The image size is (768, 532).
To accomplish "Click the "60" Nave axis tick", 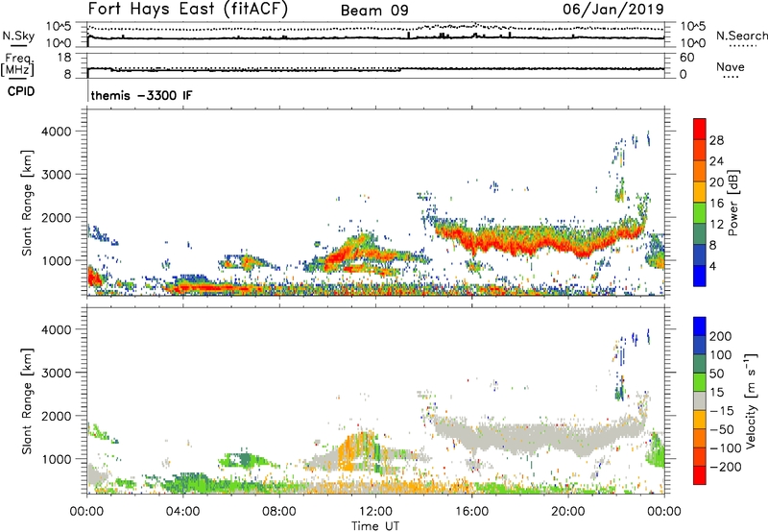I will 686,58.
